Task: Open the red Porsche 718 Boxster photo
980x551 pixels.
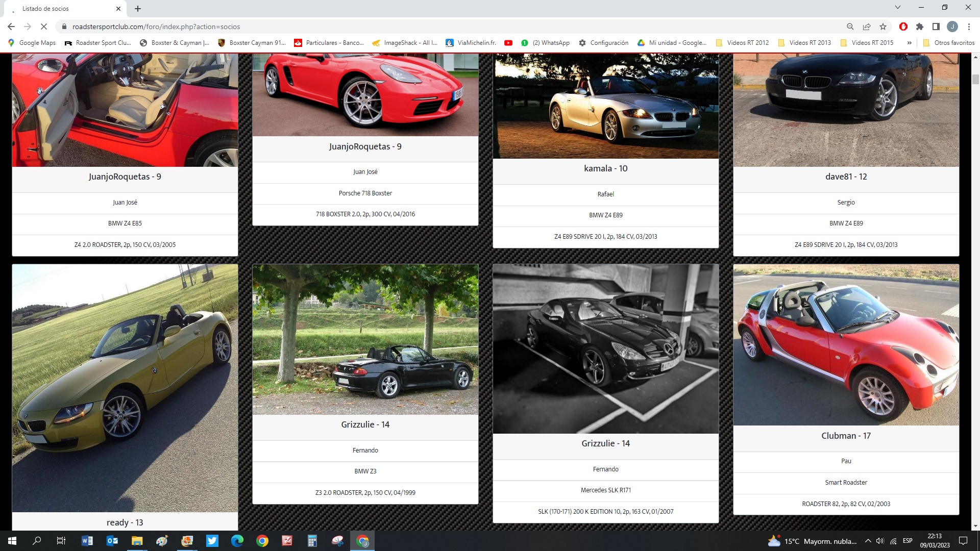Action: tap(365, 94)
